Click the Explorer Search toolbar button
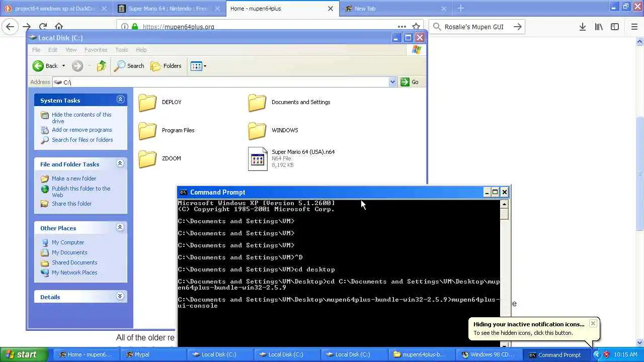644x362 pixels. pyautogui.click(x=130, y=66)
